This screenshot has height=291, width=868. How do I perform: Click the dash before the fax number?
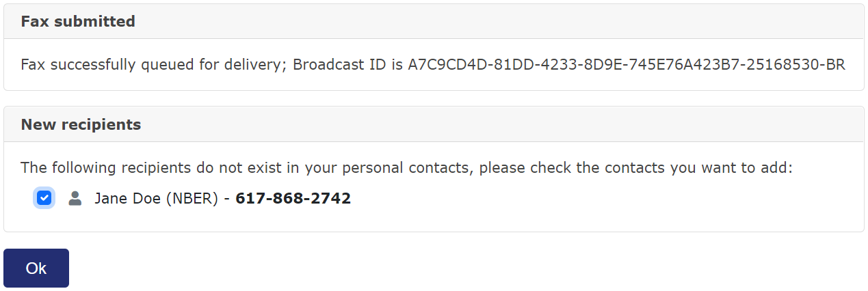point(227,199)
